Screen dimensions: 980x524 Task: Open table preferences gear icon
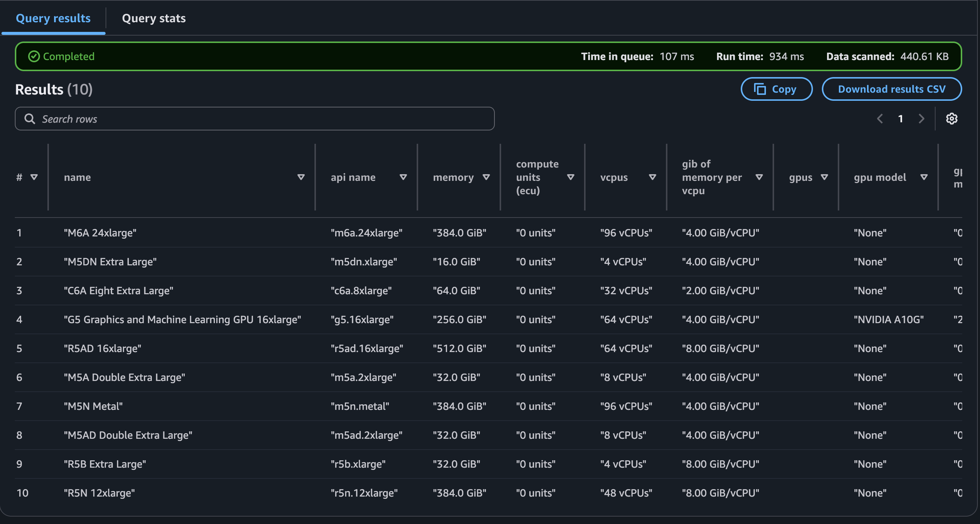pyautogui.click(x=951, y=119)
